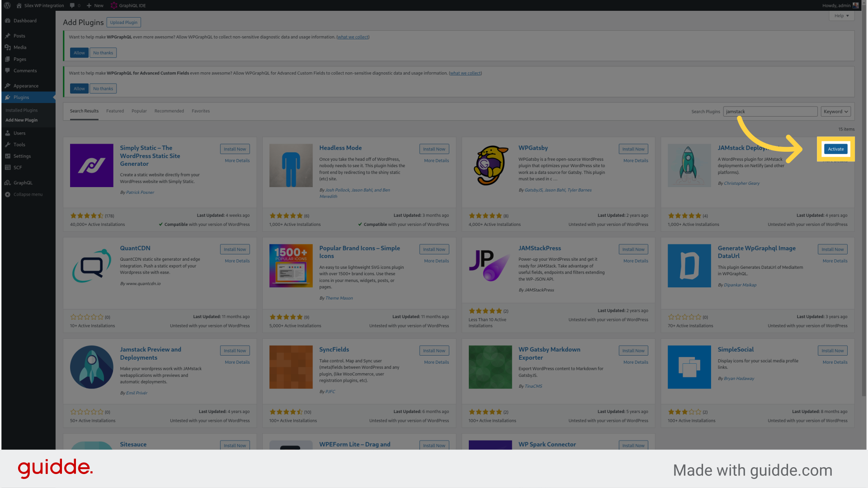The image size is (868, 488).
Task: Open Media icon in sidebar
Action: [x=7, y=47]
